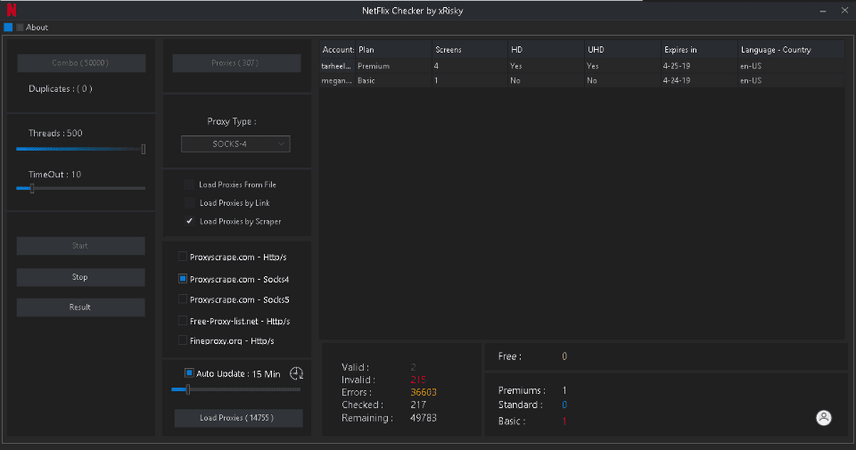
Task: Click the Auto Update interval slider
Action: click(x=236, y=389)
